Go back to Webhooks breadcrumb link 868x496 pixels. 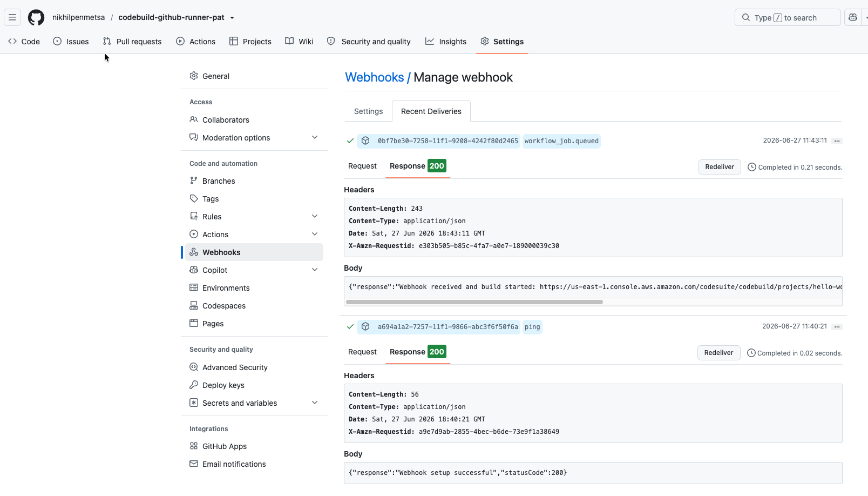pyautogui.click(x=374, y=77)
